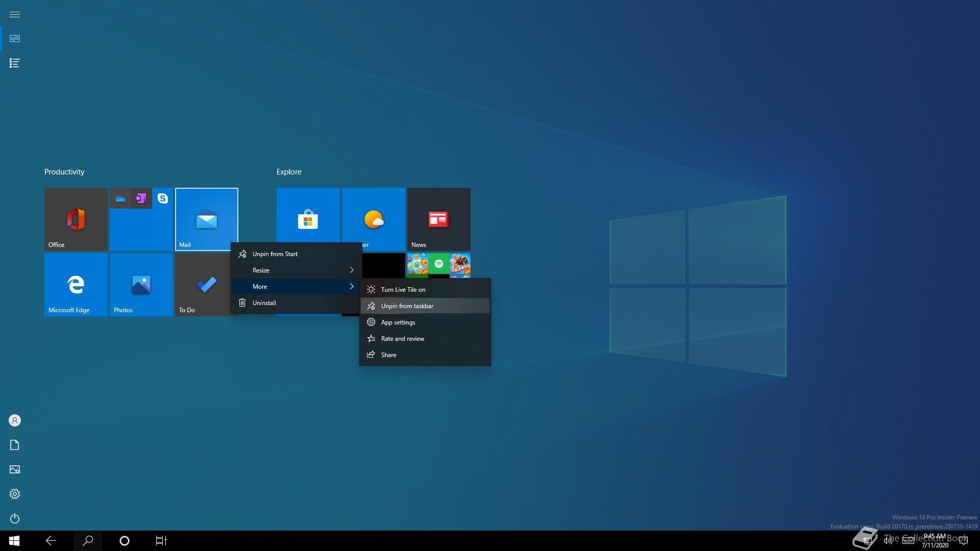Screen dimensions: 980x551
Task: Open the user account icon
Action: pos(15,420)
